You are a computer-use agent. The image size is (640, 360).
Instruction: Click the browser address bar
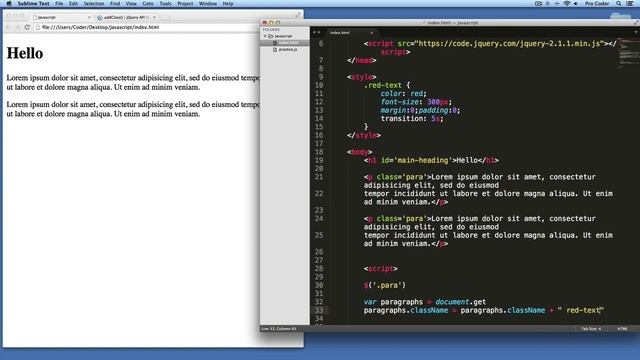point(147,27)
